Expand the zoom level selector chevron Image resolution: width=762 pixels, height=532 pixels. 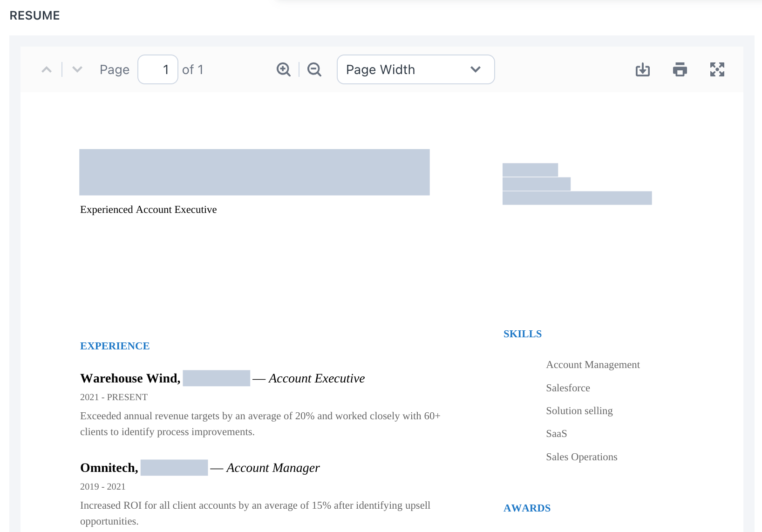475,69
